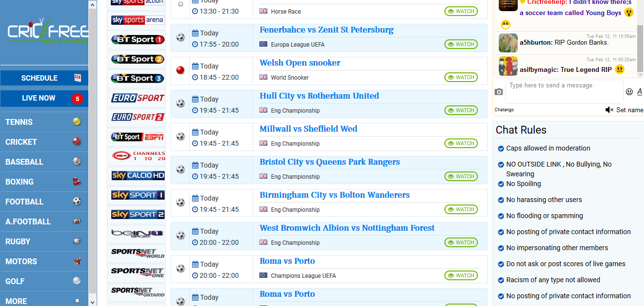644x306 pixels.
Task: Mute the chat sound with the speaker icon
Action: pos(609,110)
